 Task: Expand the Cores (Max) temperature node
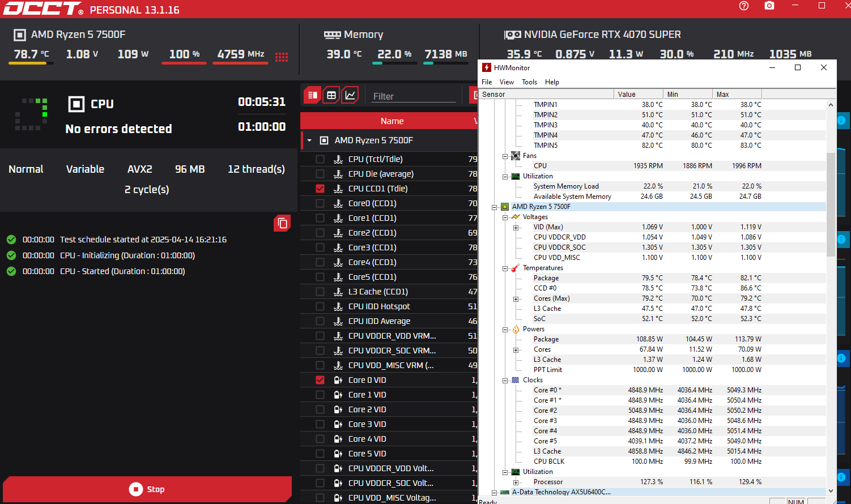coord(516,299)
